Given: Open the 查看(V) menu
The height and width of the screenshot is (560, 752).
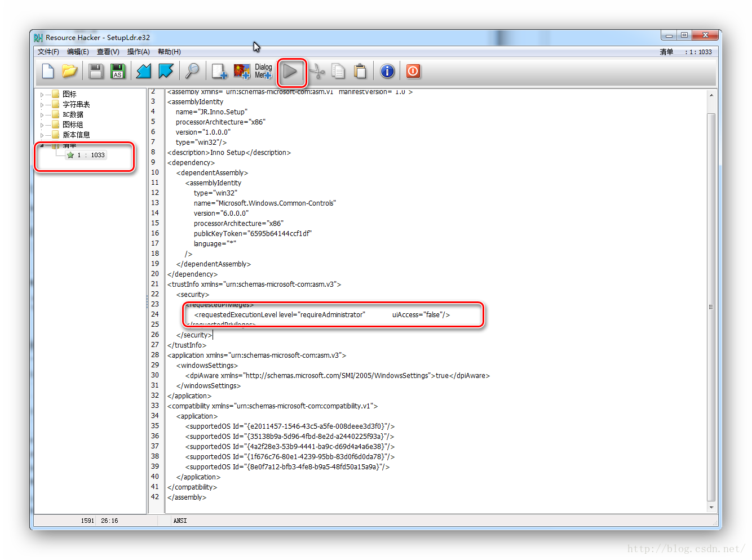Looking at the screenshot, I should pos(108,52).
